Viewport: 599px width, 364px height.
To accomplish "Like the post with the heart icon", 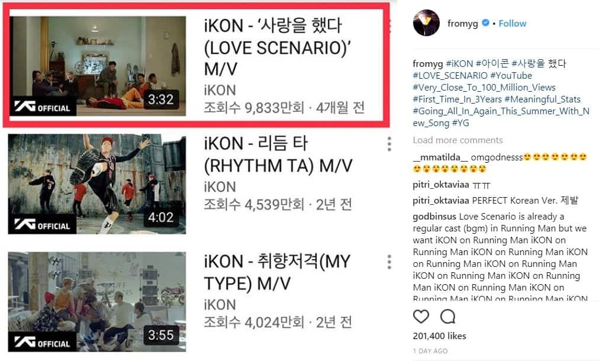I will tap(421, 317).
